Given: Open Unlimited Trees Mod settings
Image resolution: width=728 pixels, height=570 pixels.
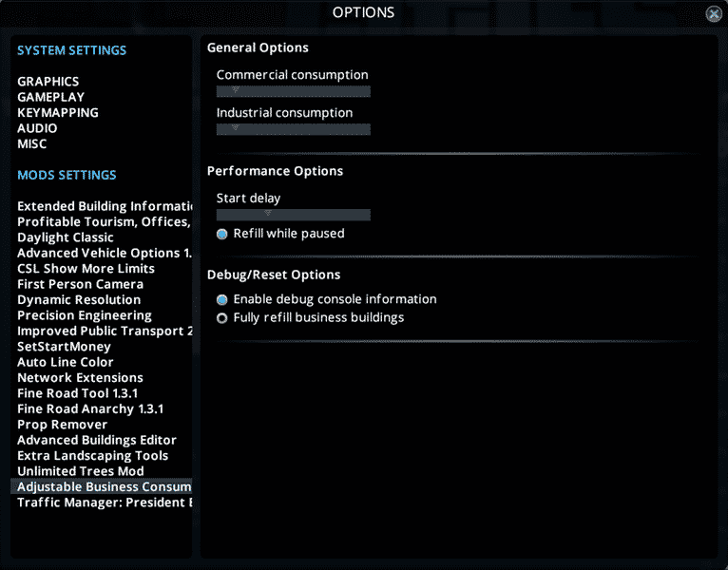Looking at the screenshot, I should (x=81, y=471).
